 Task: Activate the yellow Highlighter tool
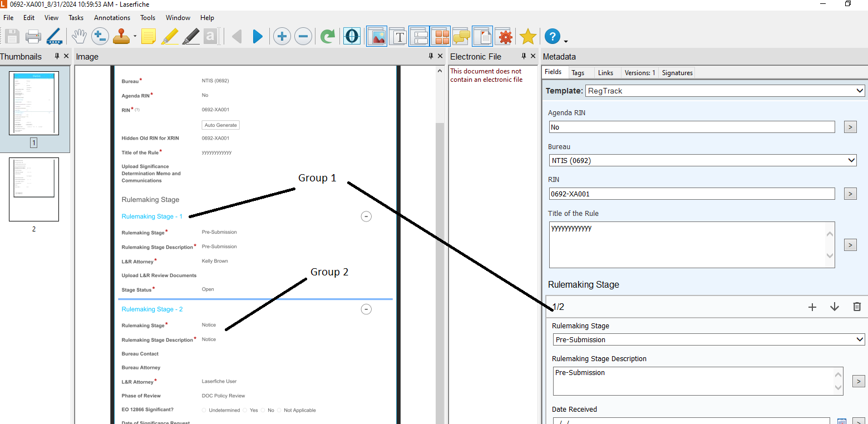click(x=169, y=37)
